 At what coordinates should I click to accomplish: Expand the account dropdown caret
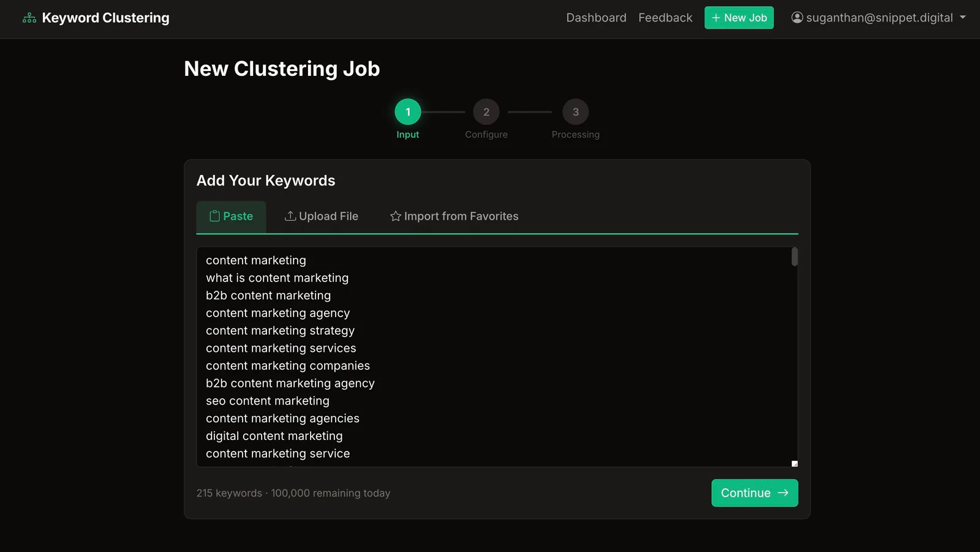point(963,18)
